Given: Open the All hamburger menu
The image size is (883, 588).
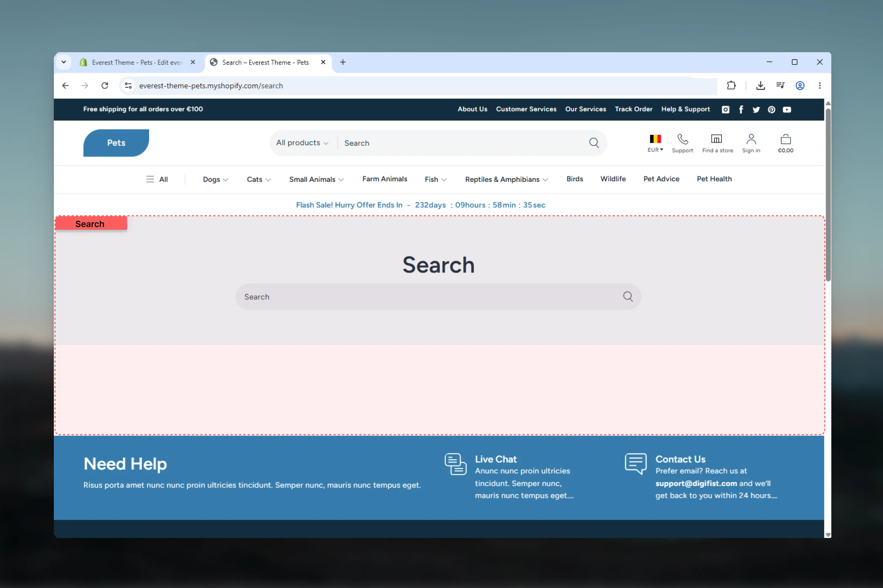Looking at the screenshot, I should [x=156, y=179].
